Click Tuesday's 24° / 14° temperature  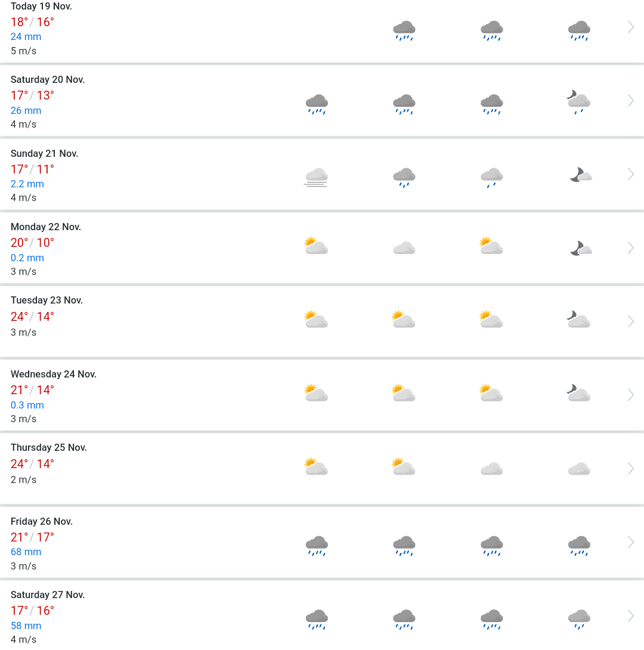32,317
